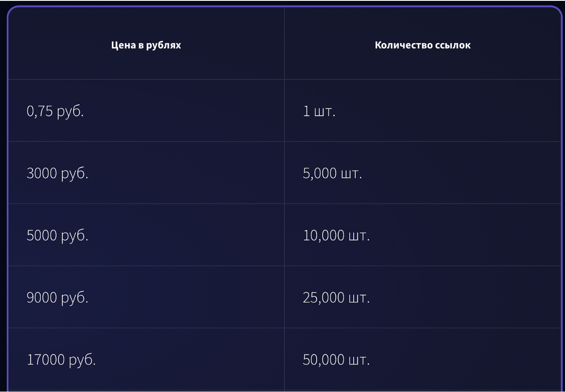Select the "0,75 руб." price cell
This screenshot has height=392, width=565.
click(55, 112)
